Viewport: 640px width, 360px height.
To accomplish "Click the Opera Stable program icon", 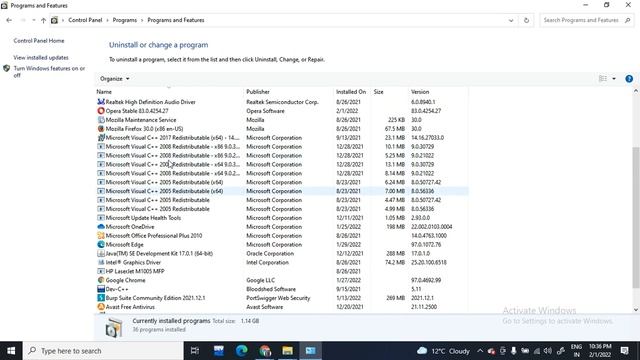I will pyautogui.click(x=101, y=111).
